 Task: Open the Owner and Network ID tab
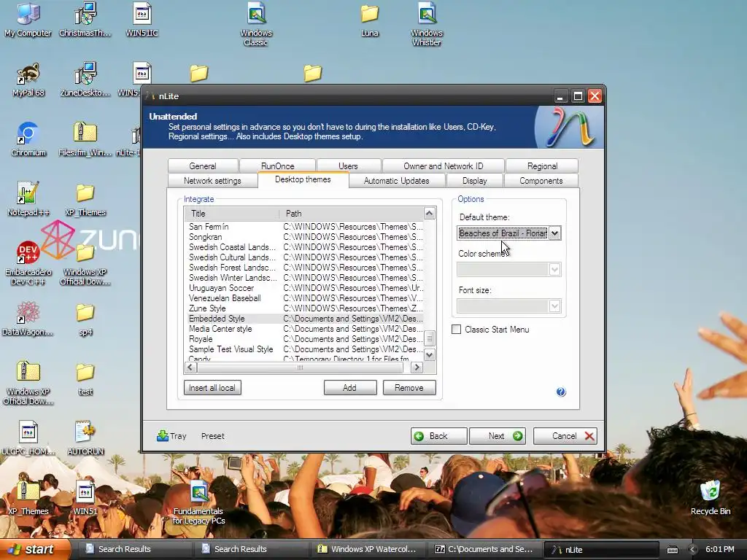(443, 166)
